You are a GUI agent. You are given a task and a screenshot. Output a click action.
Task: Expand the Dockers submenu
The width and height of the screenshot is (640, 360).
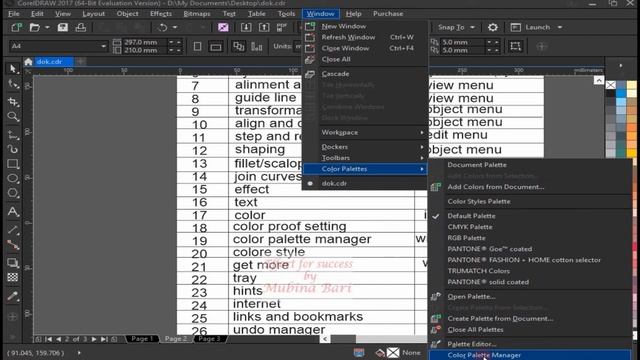pyautogui.click(x=364, y=147)
